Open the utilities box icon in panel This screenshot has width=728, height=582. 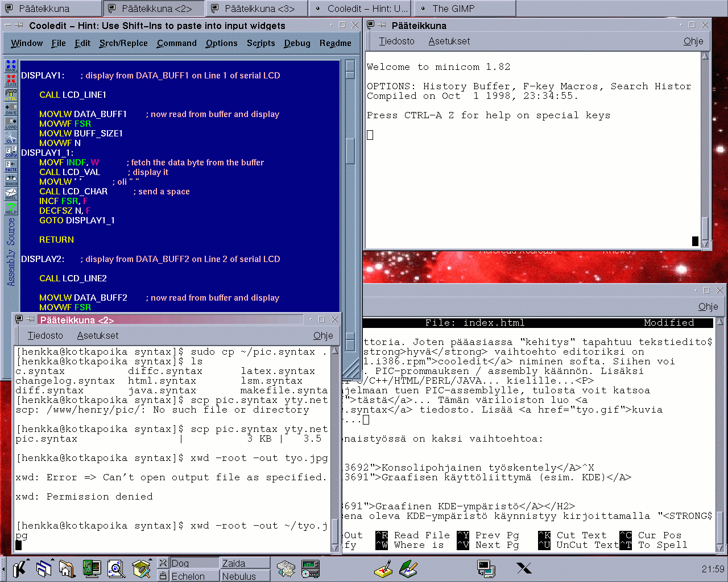pos(141,569)
